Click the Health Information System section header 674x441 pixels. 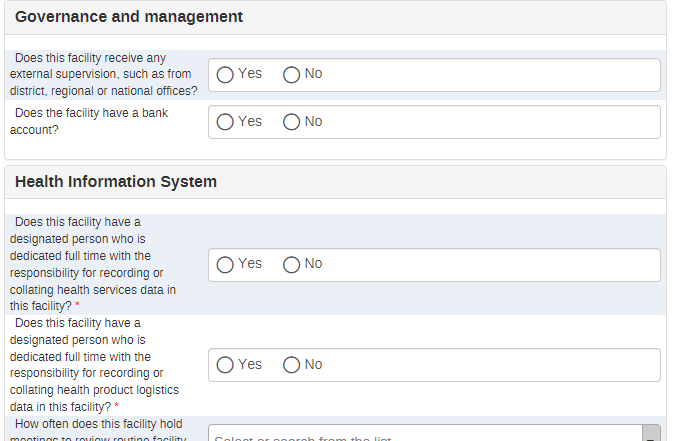coord(116,181)
